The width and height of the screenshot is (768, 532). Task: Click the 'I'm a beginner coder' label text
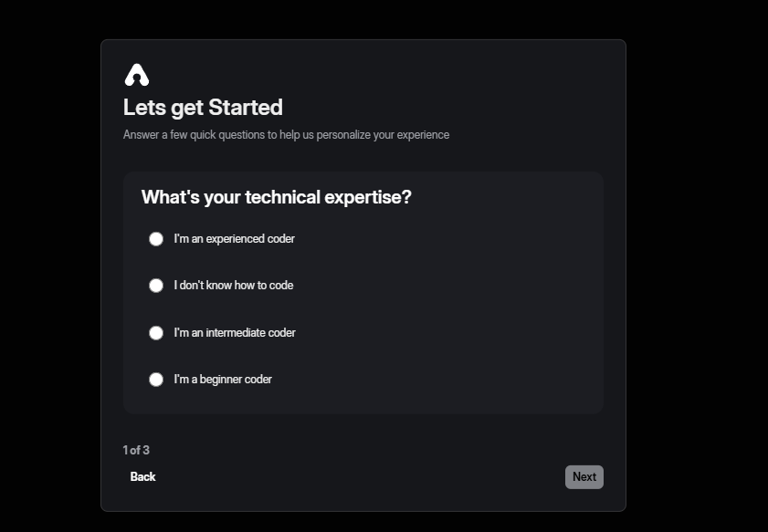click(x=223, y=380)
